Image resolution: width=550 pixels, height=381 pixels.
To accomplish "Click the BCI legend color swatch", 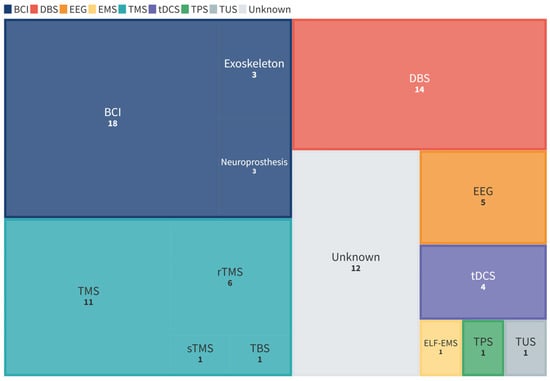I will [x=8, y=9].
